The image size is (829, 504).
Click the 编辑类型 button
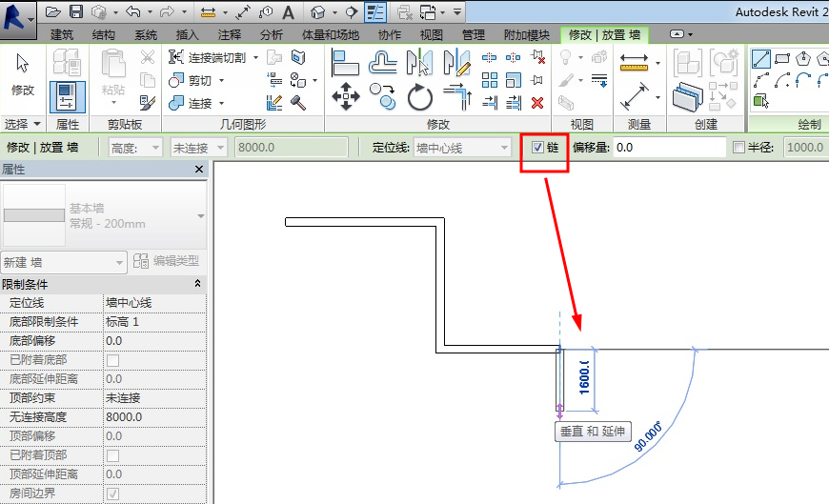pyautogui.click(x=167, y=262)
